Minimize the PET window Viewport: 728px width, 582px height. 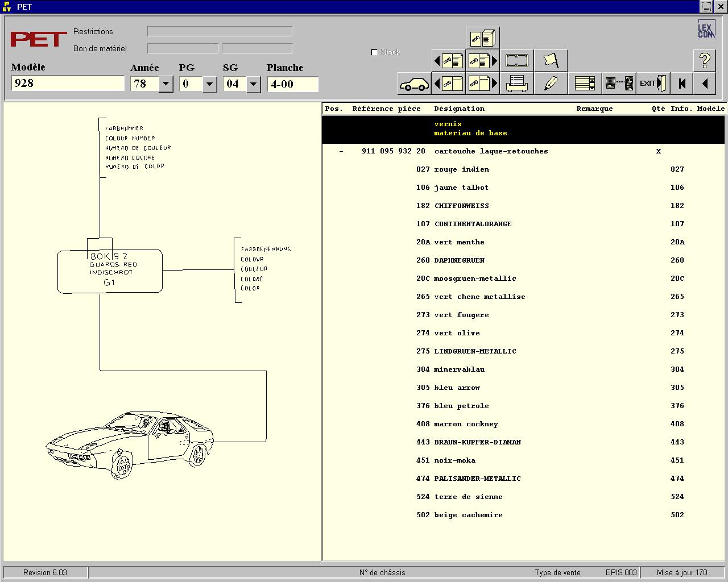(x=706, y=7)
